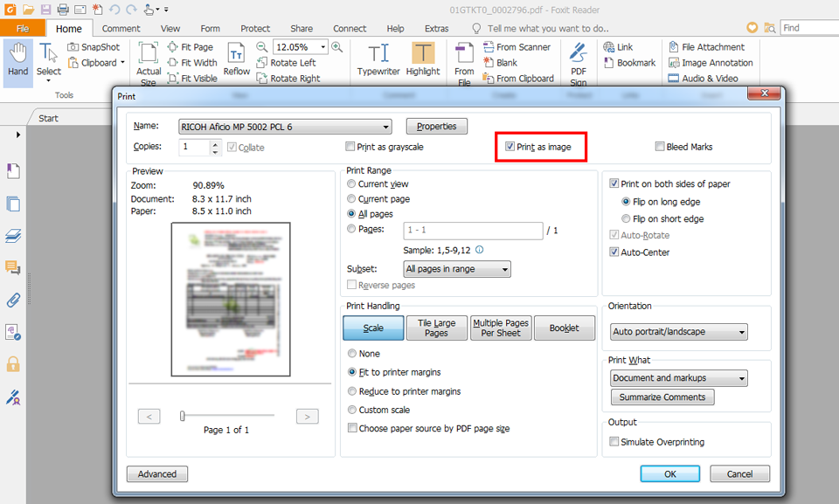Click the preview page slider
This screenshot has width=839, height=504.
click(183, 416)
